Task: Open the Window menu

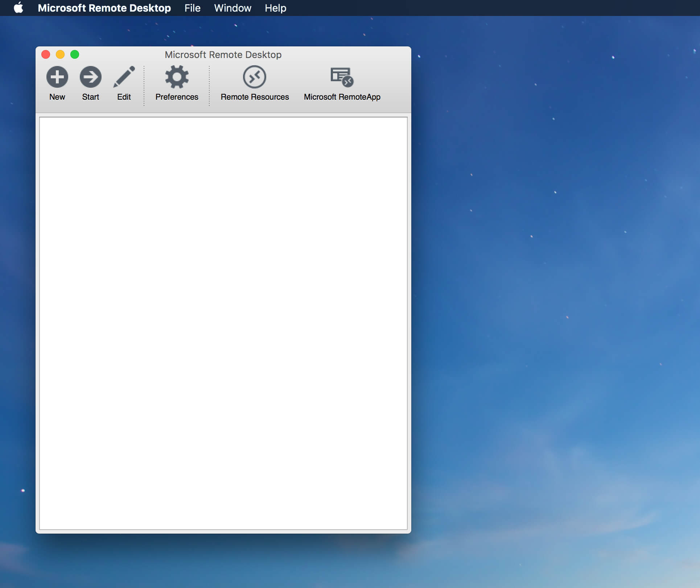Action: [232, 8]
